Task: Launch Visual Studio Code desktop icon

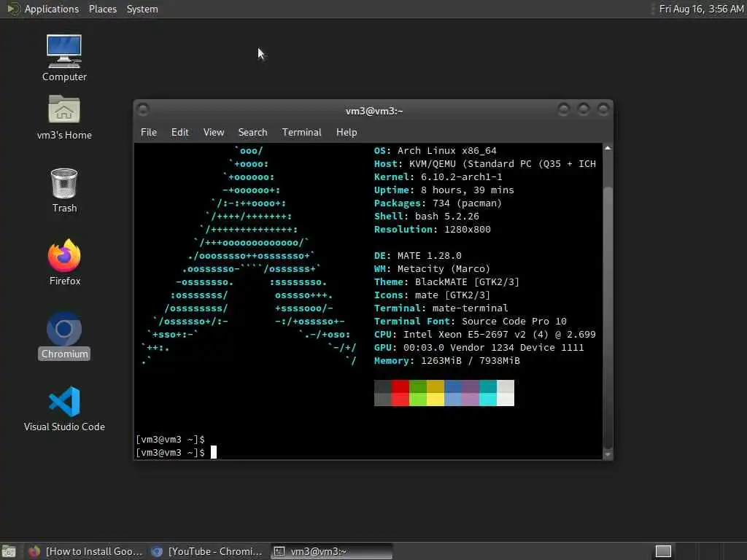Action: coord(64,408)
